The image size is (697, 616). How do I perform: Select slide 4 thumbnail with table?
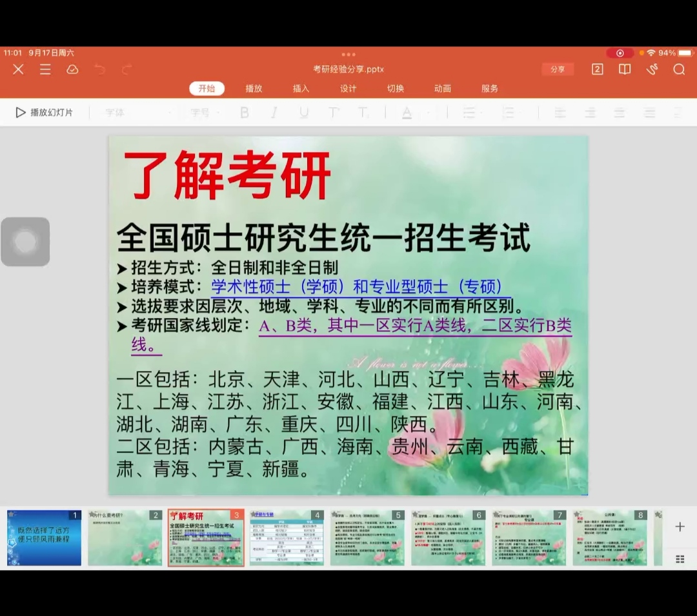[287, 537]
